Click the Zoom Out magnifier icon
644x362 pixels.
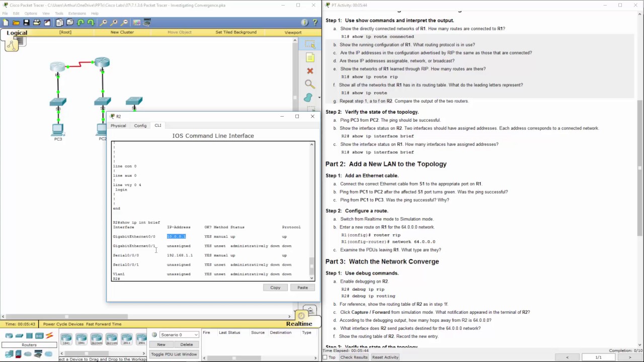pos(124,23)
